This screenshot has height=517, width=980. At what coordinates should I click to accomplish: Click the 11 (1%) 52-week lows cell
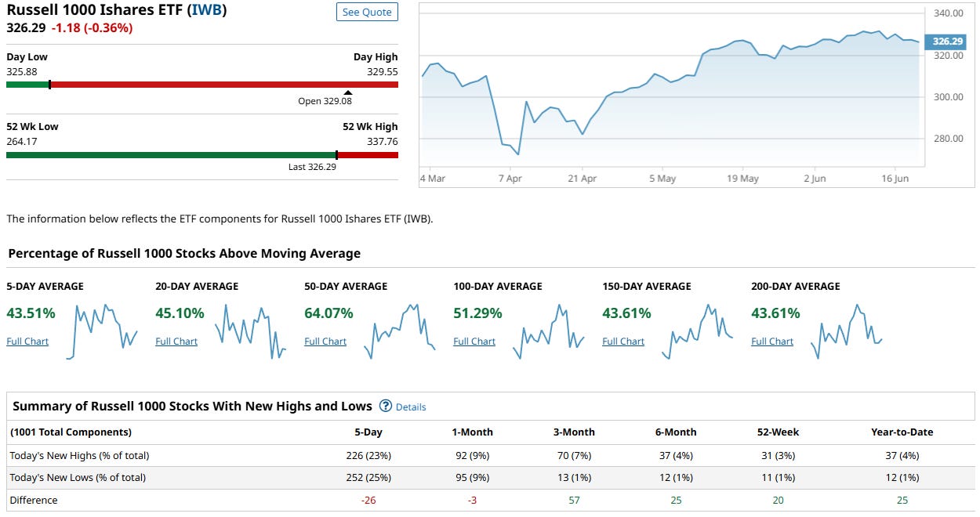point(778,477)
